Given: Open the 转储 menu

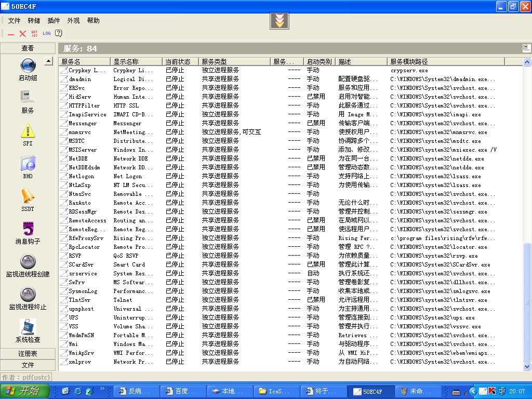Looking at the screenshot, I should point(34,21).
